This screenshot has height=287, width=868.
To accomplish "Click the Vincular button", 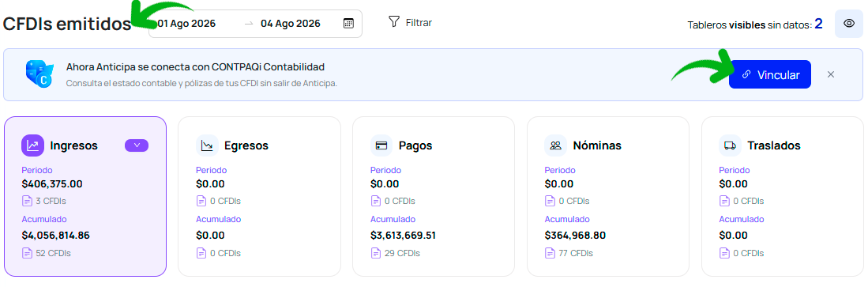I will tap(770, 74).
